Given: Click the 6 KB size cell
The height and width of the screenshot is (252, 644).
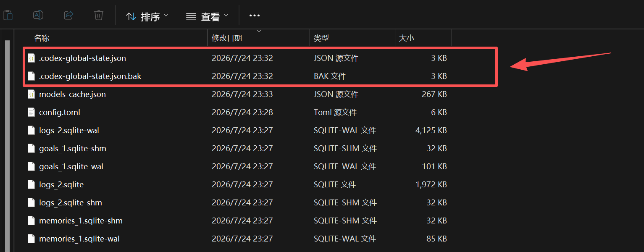Looking at the screenshot, I should [439, 112].
